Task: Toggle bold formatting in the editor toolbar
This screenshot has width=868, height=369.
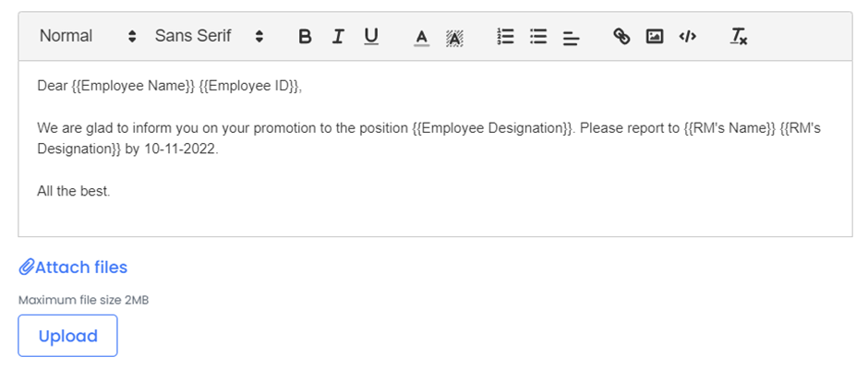Action: pos(305,37)
